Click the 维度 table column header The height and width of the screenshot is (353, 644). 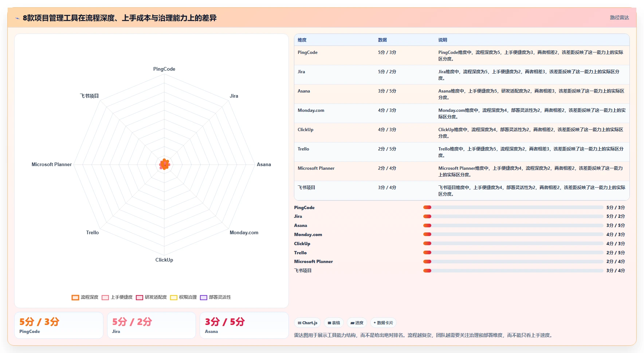[302, 40]
